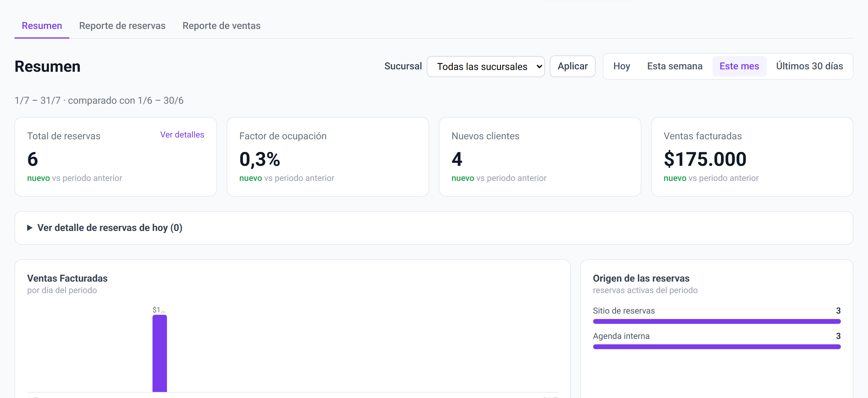The image size is (868, 398).
Task: Select the Hoy period filter
Action: click(x=621, y=66)
